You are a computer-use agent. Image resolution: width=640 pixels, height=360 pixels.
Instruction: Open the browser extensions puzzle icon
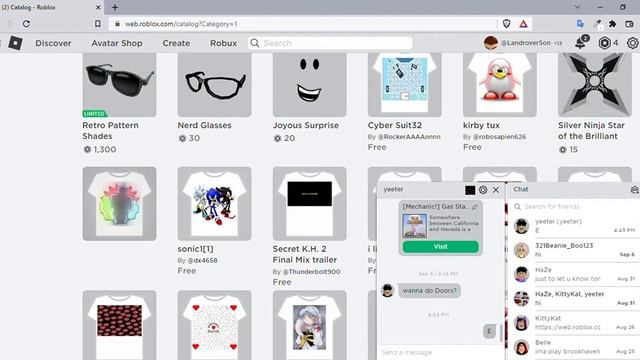click(612, 24)
